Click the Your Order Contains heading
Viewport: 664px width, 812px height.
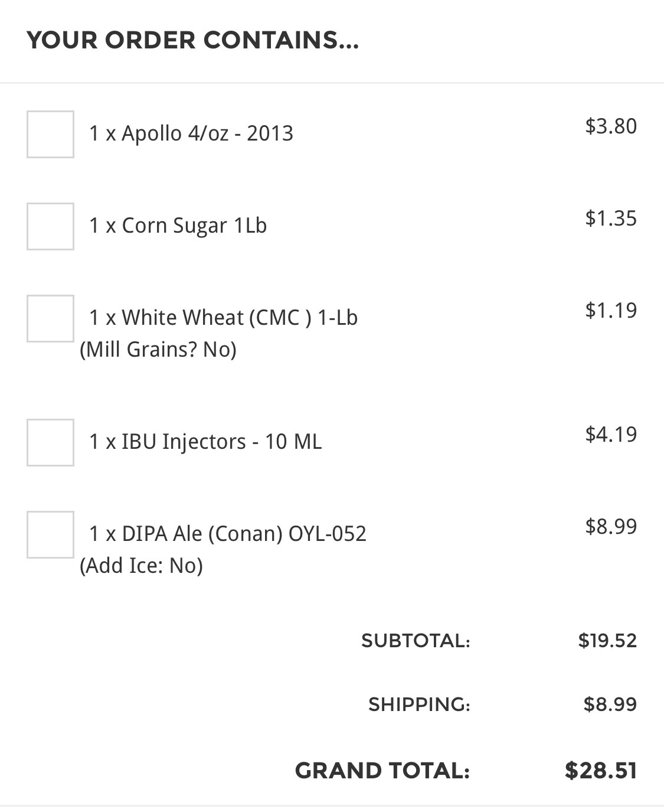[x=192, y=41]
